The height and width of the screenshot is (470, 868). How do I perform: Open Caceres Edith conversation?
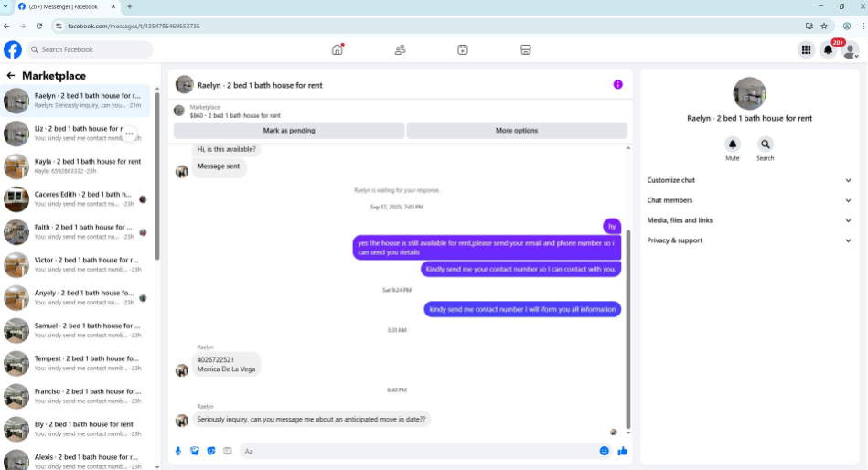pos(75,198)
